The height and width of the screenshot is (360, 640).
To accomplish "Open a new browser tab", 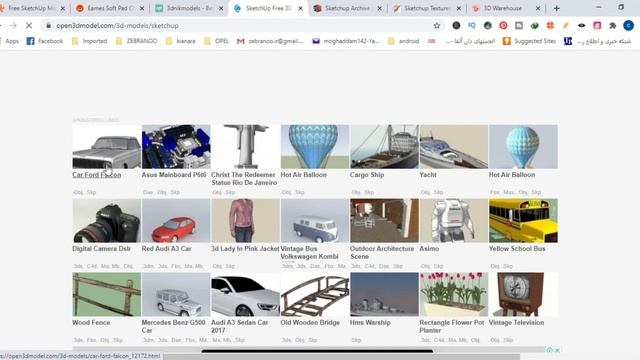I will 556,8.
